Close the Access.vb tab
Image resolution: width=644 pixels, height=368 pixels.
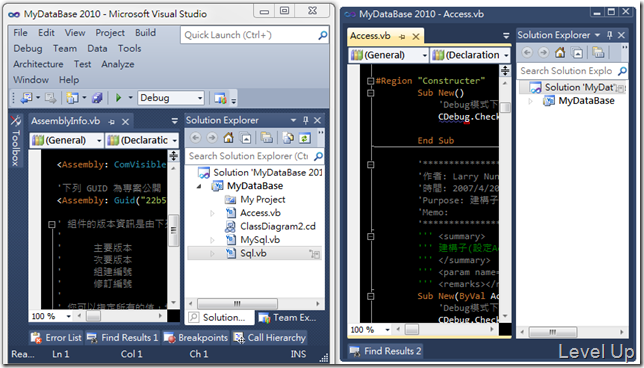[x=416, y=37]
